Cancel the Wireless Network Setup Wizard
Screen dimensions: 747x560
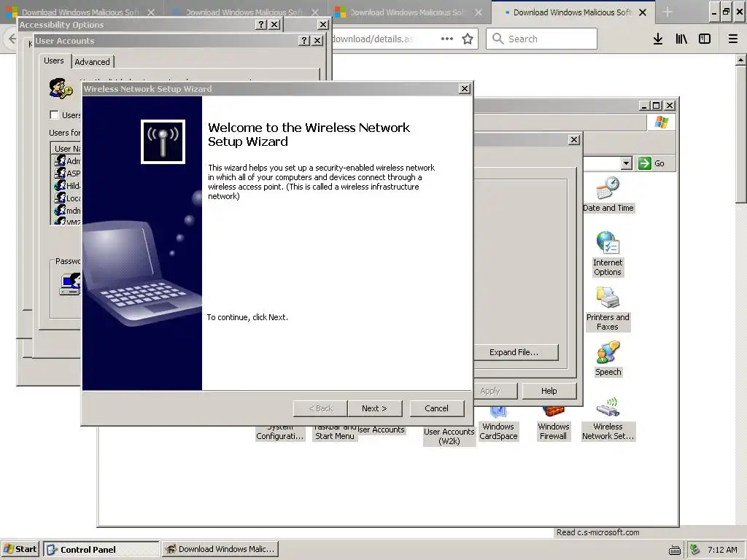pos(436,408)
